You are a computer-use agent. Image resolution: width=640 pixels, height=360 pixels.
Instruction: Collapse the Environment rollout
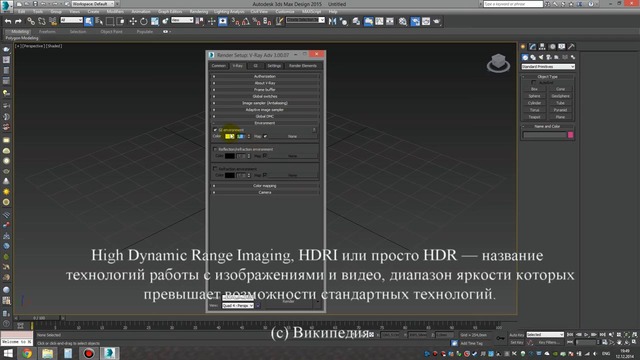(x=265, y=123)
